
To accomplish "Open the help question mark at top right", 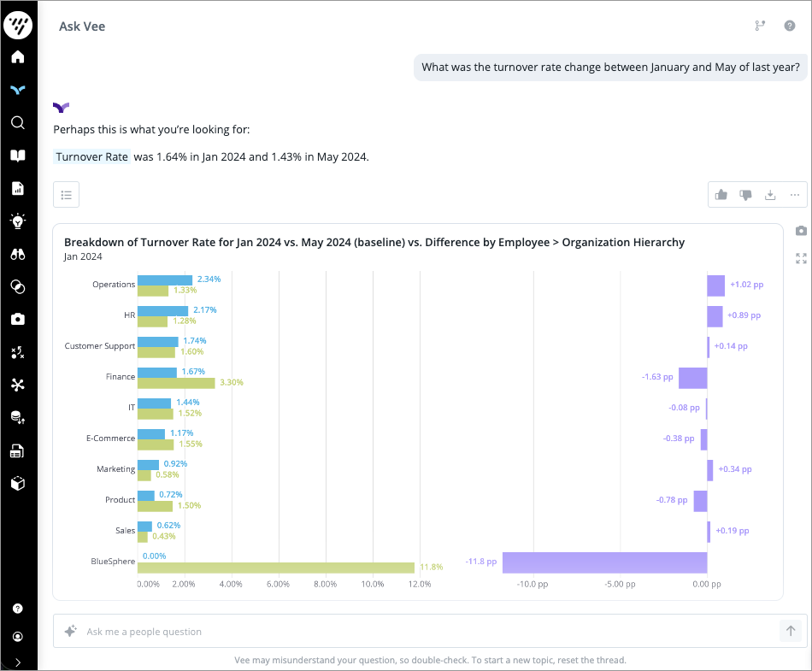I will pos(790,26).
